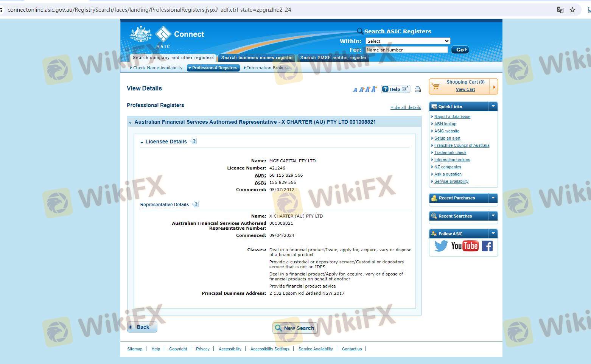The height and width of the screenshot is (364, 591).
Task: Click the View Cart link
Action: click(x=465, y=89)
